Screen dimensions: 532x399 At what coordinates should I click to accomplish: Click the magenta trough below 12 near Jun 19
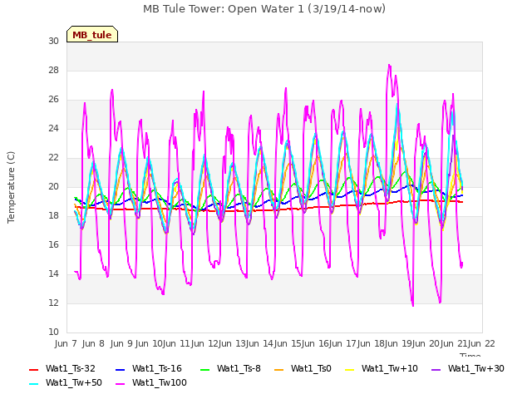(412, 305)
